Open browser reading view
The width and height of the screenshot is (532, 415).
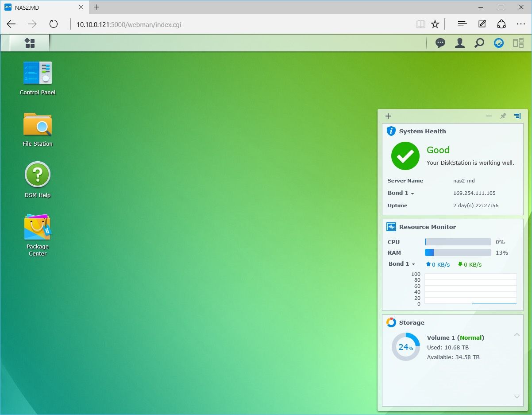pyautogui.click(x=421, y=24)
